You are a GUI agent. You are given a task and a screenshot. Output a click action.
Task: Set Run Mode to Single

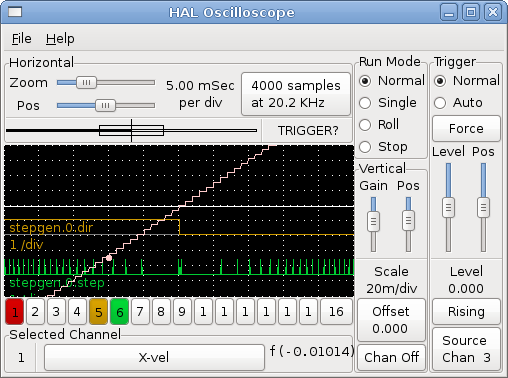[x=388, y=103]
